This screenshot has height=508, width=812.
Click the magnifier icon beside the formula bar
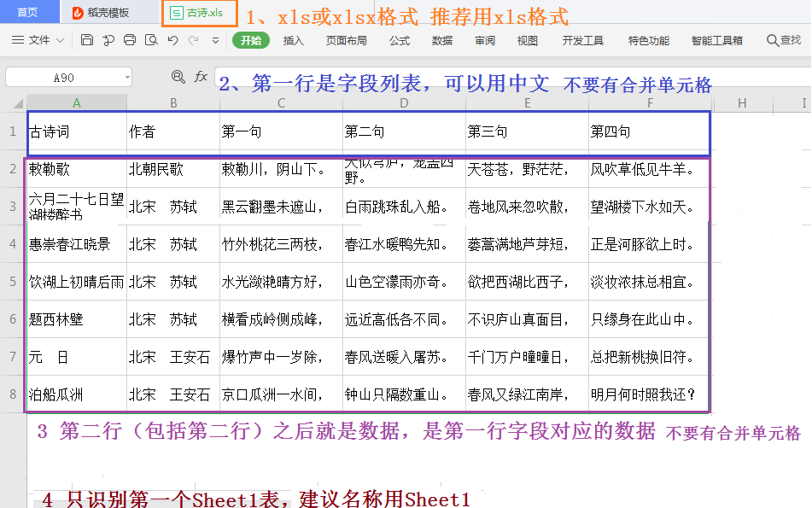(178, 77)
